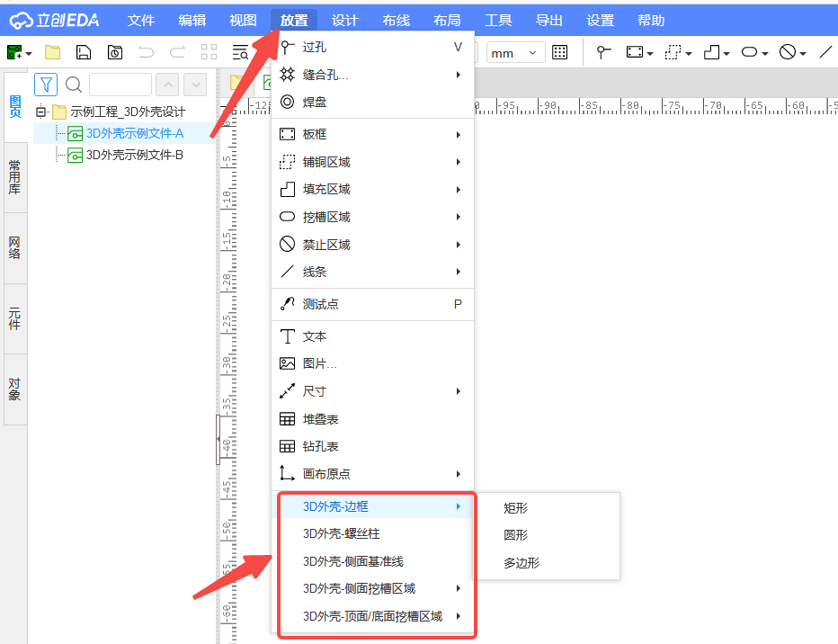This screenshot has height=644, width=838.
Task: Open 3D外壳示例文件-B in the project tree
Action: tap(134, 155)
